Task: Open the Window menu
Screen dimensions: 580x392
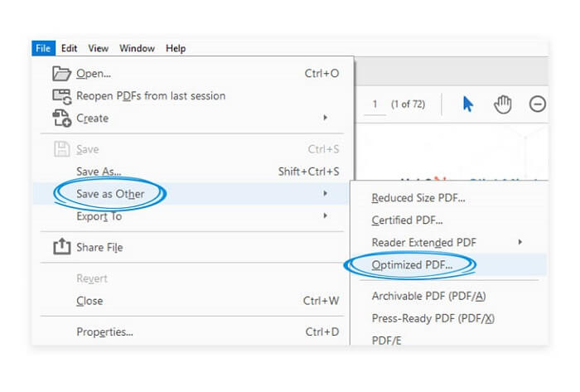Action: (138, 49)
